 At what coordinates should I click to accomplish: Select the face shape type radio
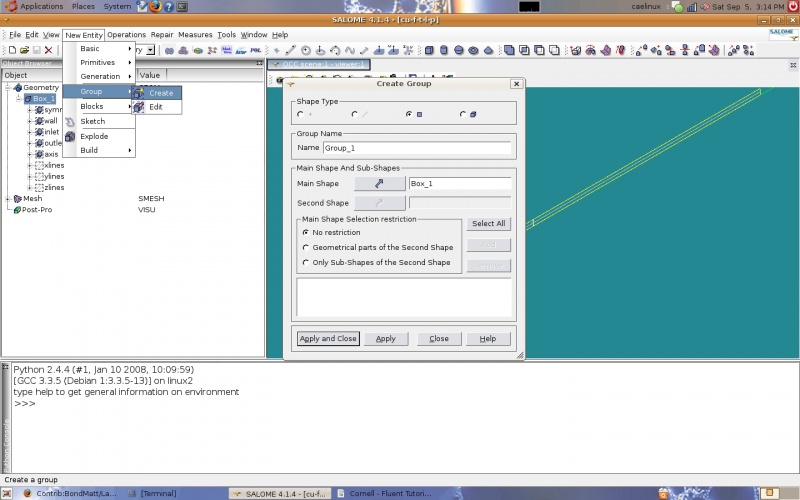pos(409,114)
